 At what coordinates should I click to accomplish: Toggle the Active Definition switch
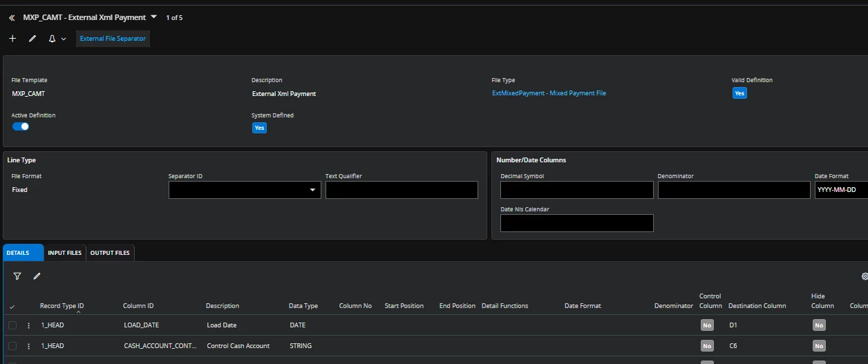[21, 126]
